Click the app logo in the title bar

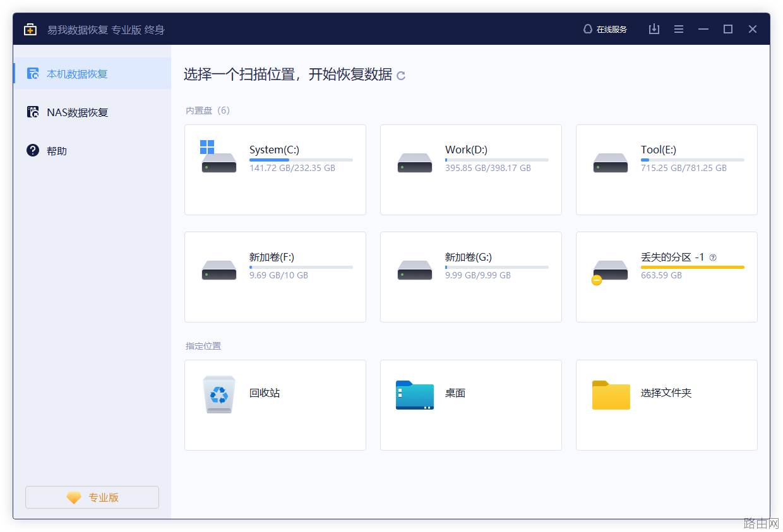point(30,30)
